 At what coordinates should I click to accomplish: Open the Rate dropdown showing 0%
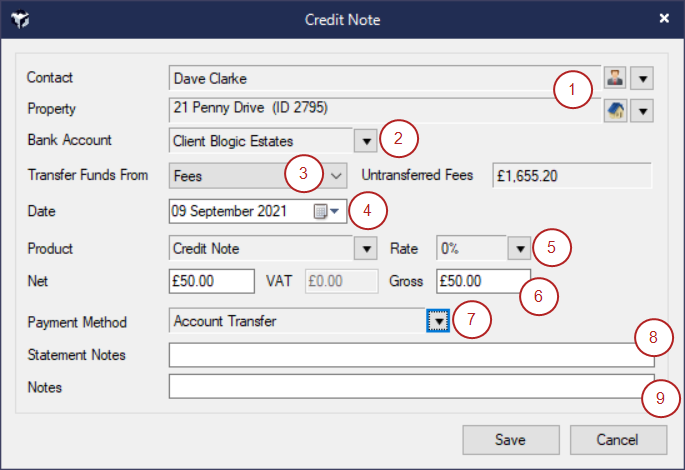519,249
